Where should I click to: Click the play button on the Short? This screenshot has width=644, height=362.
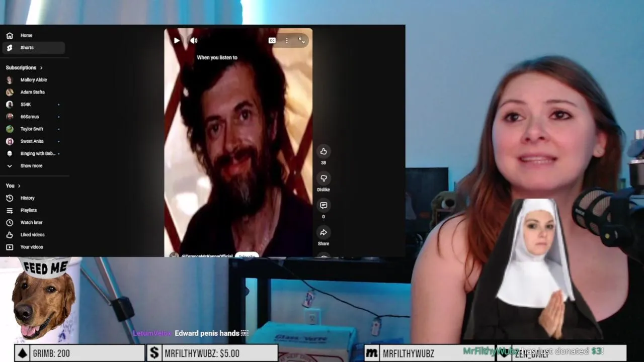[x=177, y=41]
